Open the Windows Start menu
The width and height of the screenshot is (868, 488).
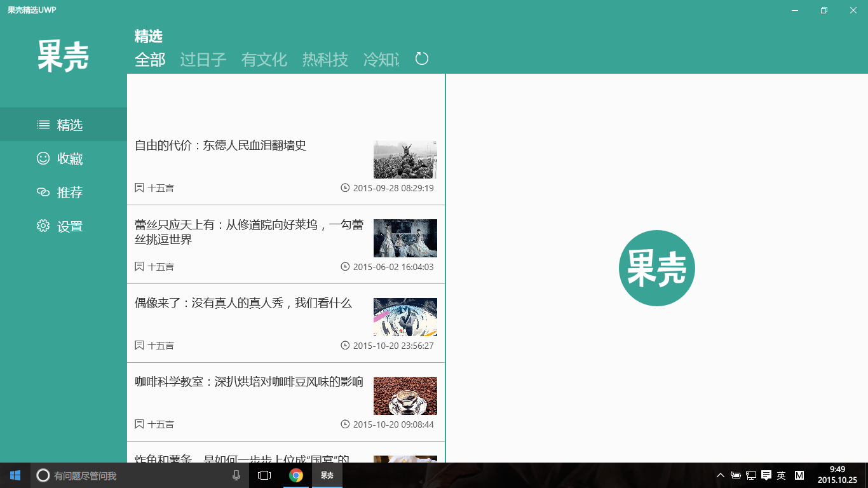click(x=15, y=475)
